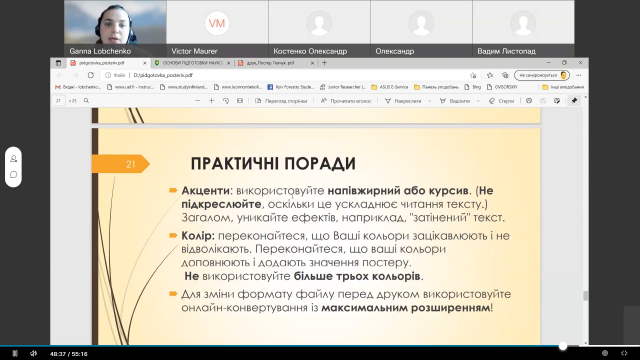This screenshot has width=640, height=360.
Task: Mute the recording with the speaker icon
Action: click(x=33, y=353)
